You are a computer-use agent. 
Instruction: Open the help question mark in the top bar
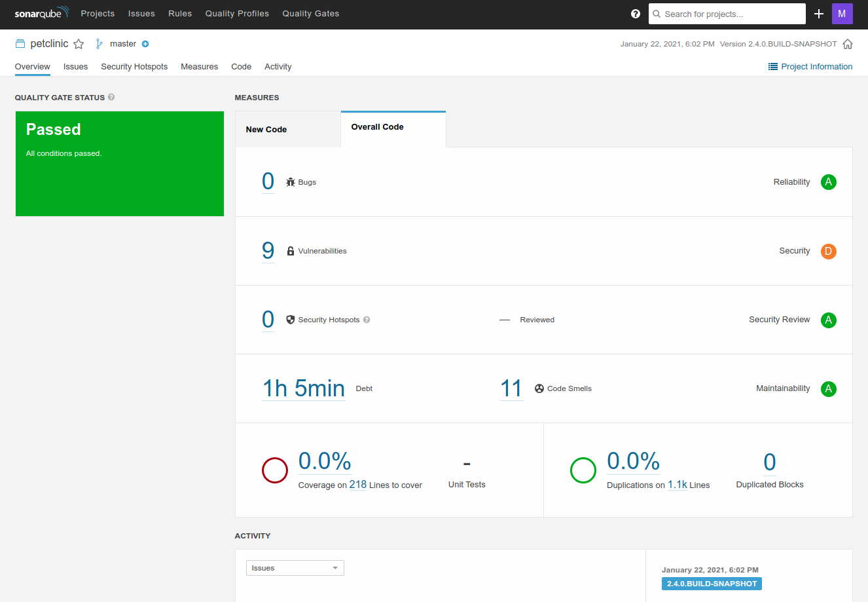coord(635,14)
